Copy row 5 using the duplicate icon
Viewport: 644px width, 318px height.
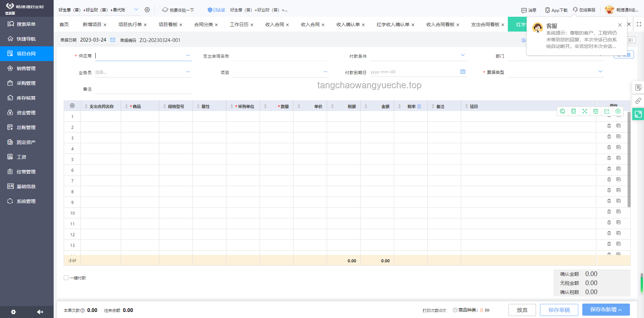(x=619, y=158)
